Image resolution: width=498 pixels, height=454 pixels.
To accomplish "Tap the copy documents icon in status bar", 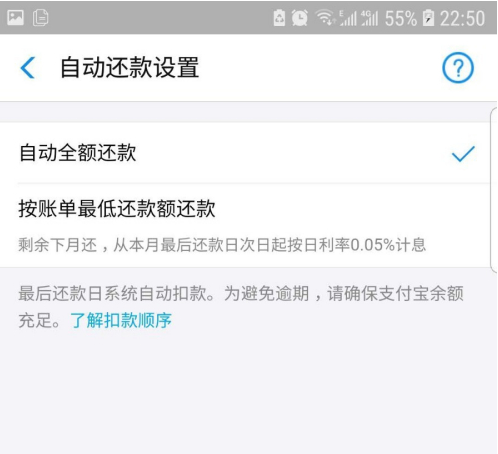I will click(41, 18).
